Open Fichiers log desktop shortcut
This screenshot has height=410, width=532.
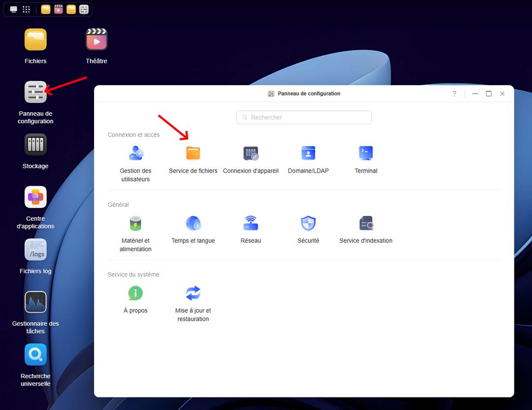pos(35,250)
